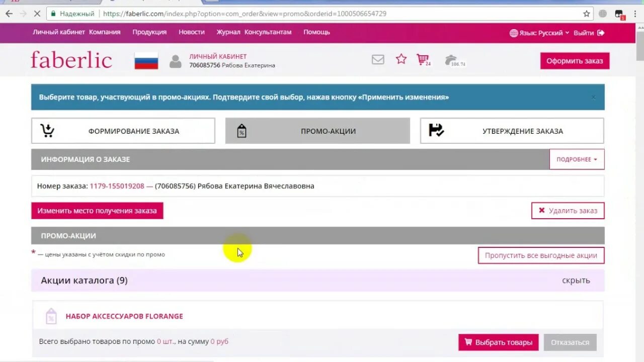Click the logout arrow icon next to Выйти
Screen dimensions: 644x362
tap(601, 33)
